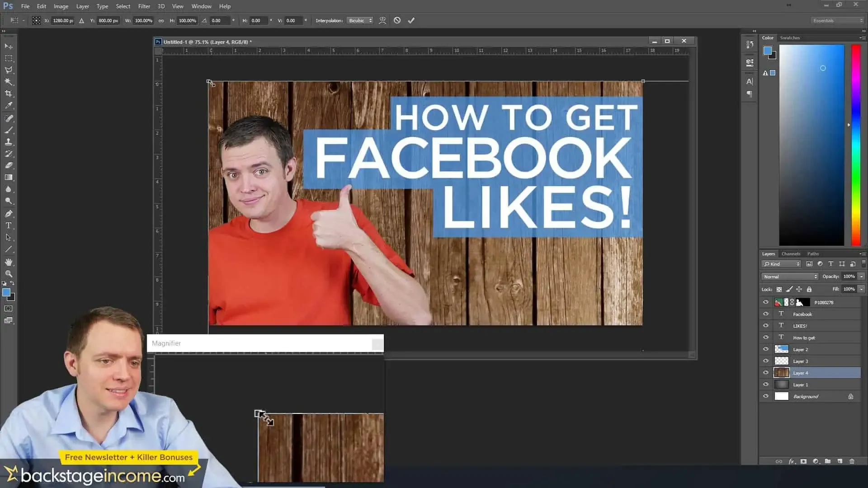Toggle visibility of Layer 2
Screen dimensions: 868x488
[765, 349]
